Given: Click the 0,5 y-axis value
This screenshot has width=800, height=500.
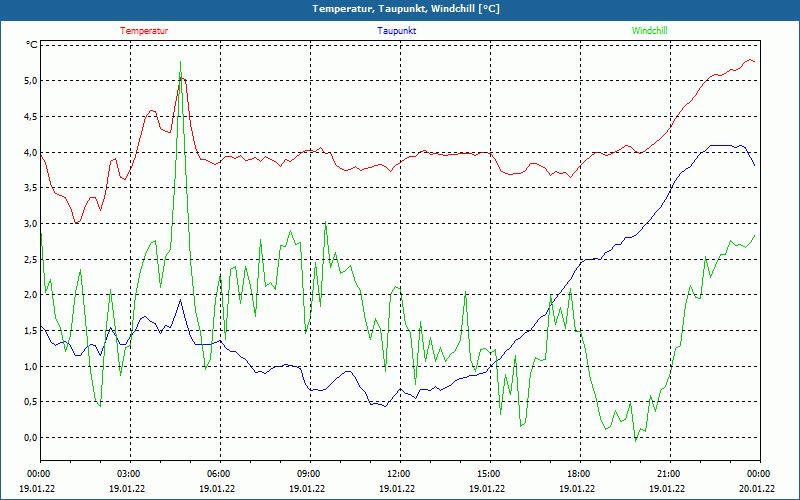Looking at the screenshot, I should [31, 402].
